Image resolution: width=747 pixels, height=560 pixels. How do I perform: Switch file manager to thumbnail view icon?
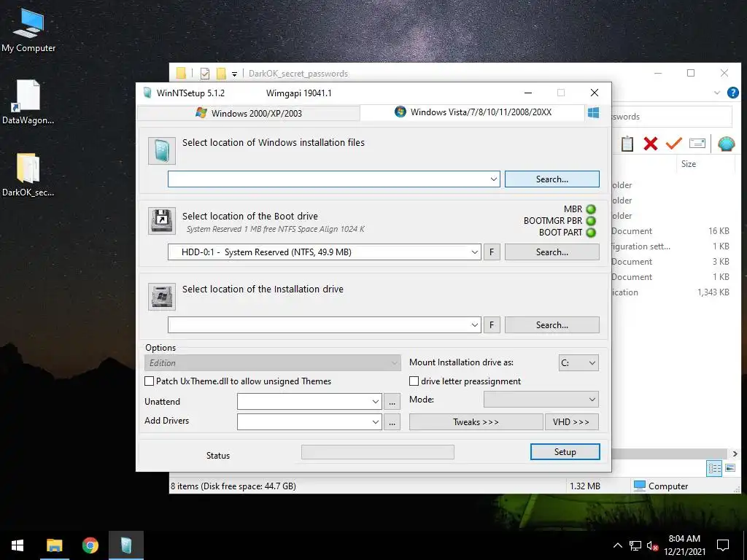pyautogui.click(x=730, y=468)
